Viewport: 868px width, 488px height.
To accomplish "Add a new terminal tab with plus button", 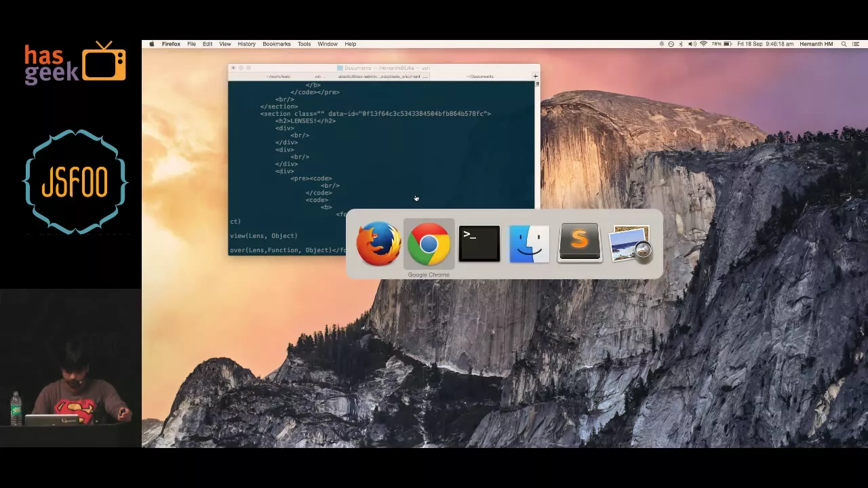I will (535, 76).
